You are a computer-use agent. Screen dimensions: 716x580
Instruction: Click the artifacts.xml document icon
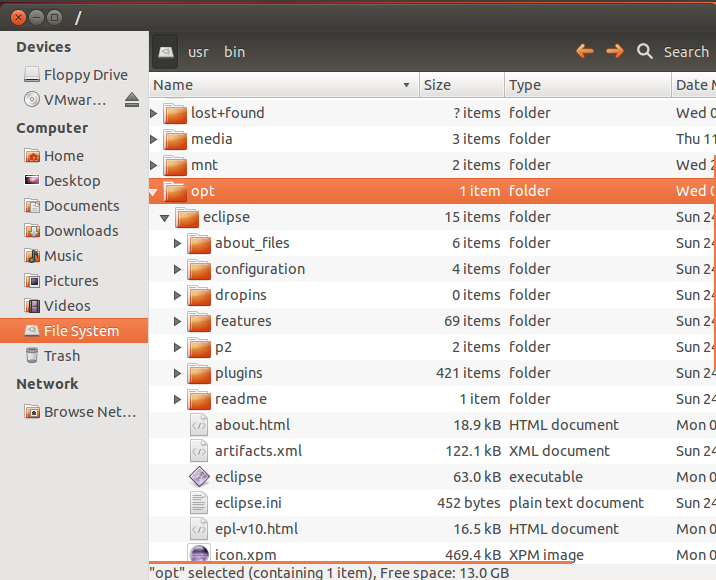(199, 451)
